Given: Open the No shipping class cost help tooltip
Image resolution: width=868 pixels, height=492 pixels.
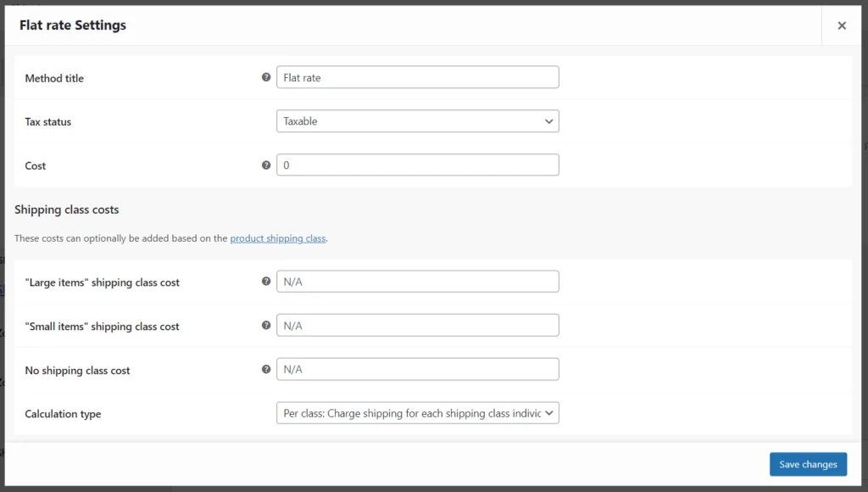Looking at the screenshot, I should point(266,369).
